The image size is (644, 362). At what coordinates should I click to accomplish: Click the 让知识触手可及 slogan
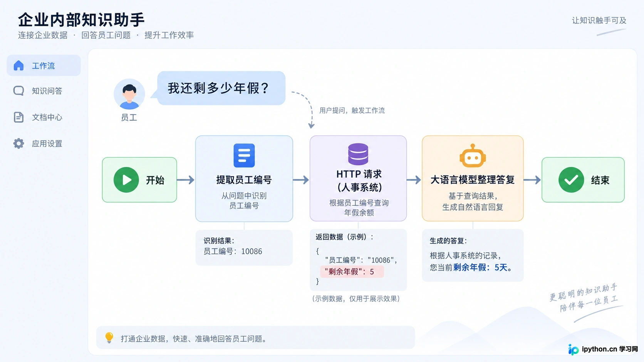pos(599,20)
